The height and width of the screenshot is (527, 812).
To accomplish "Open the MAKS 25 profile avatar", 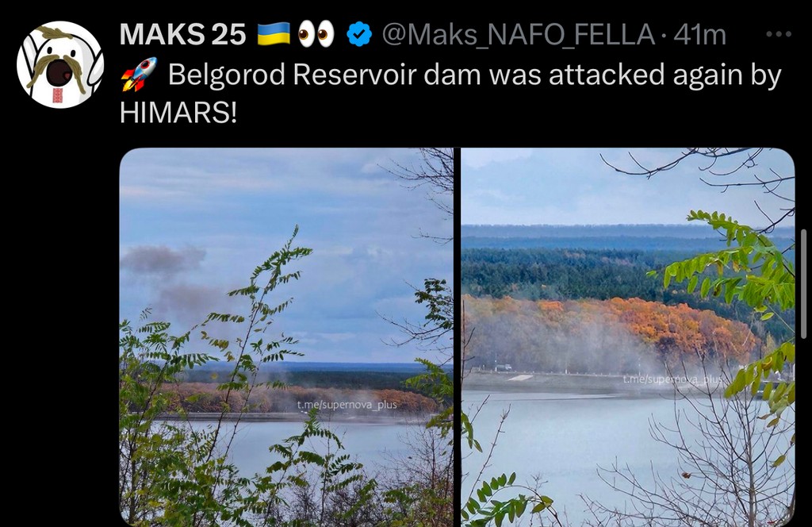I will (x=60, y=65).
